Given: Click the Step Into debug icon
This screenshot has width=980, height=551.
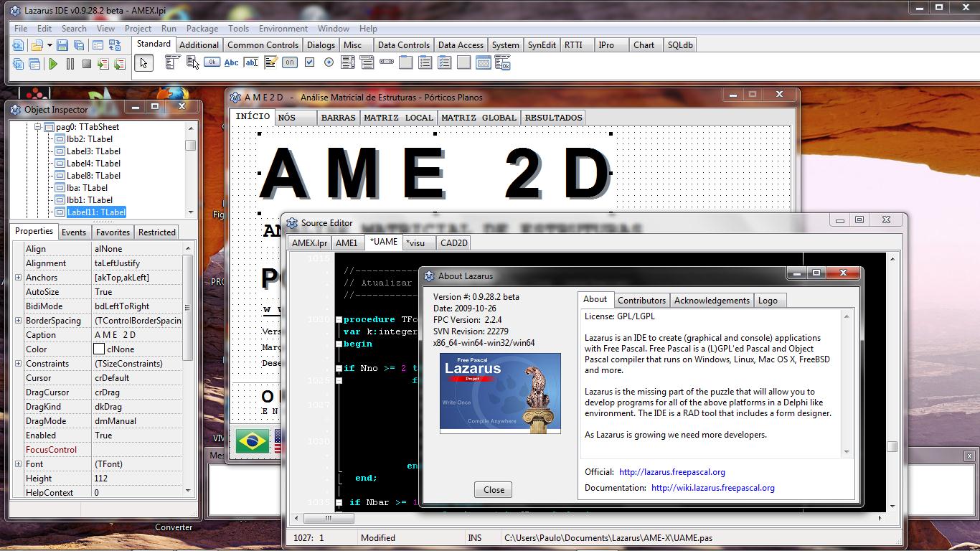Looking at the screenshot, I should pos(103,64).
